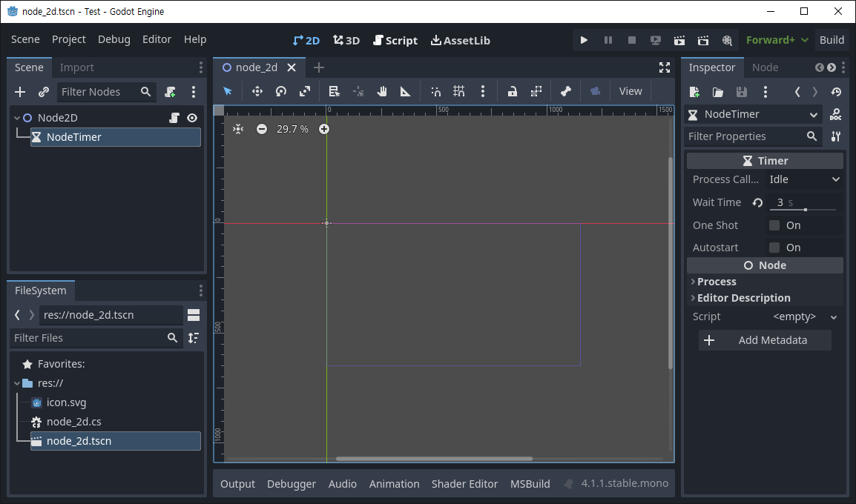Choose the Rotate Mode tool
The width and height of the screenshot is (856, 504).
pyautogui.click(x=281, y=91)
